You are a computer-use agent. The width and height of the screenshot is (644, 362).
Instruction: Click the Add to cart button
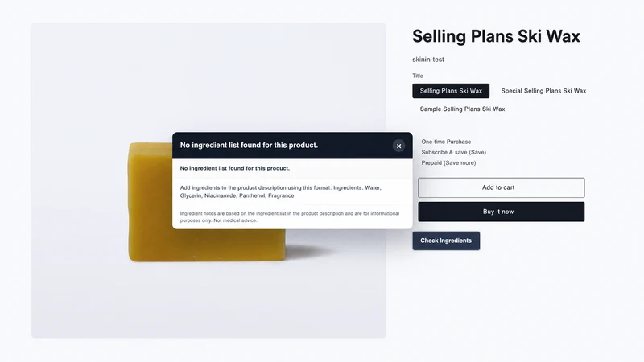[501, 187]
